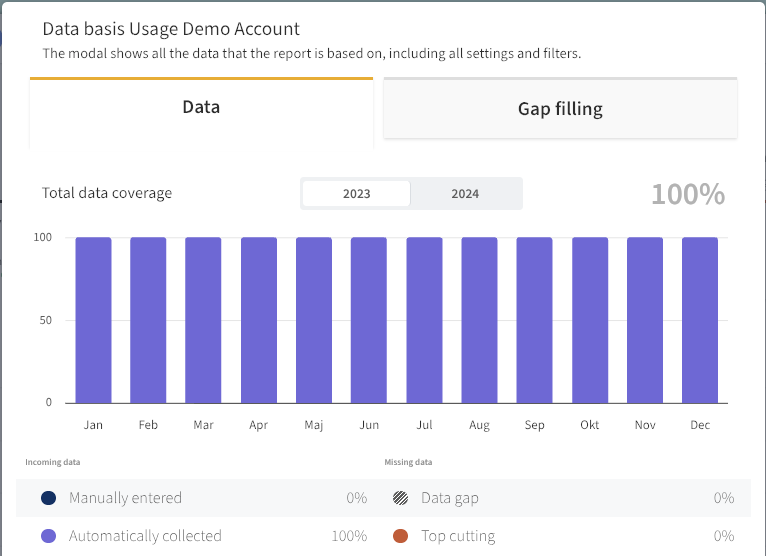Image resolution: width=766 pixels, height=556 pixels.
Task: Toggle year to 2024
Action: click(465, 194)
